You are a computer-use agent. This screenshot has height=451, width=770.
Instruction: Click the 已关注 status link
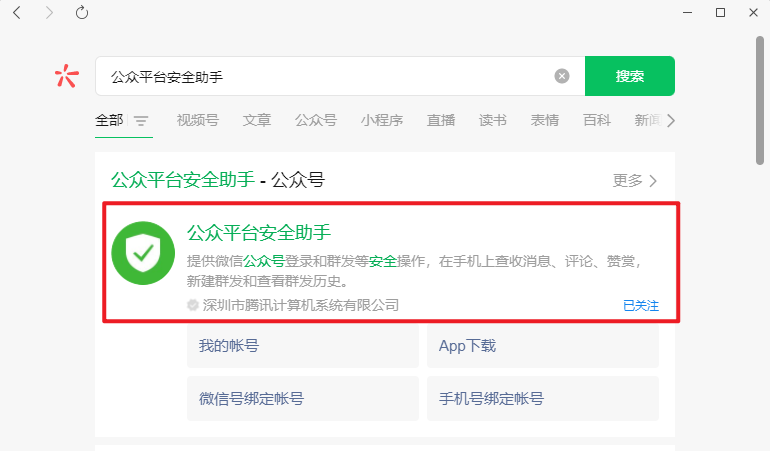(x=641, y=306)
